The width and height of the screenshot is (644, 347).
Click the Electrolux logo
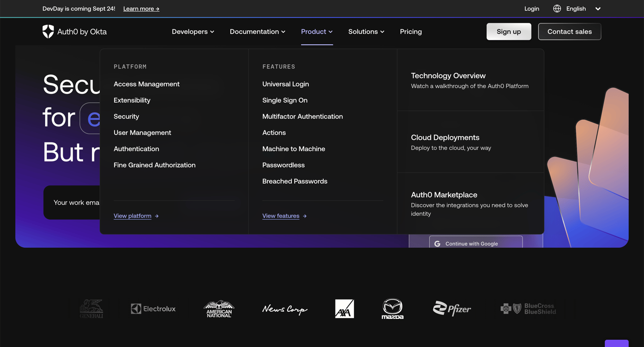click(153, 309)
